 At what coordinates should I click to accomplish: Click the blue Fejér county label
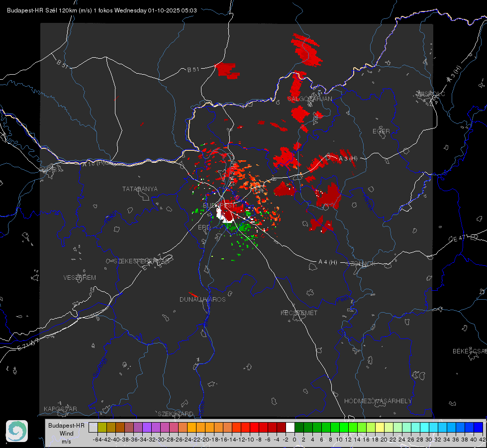[x=111, y=218]
